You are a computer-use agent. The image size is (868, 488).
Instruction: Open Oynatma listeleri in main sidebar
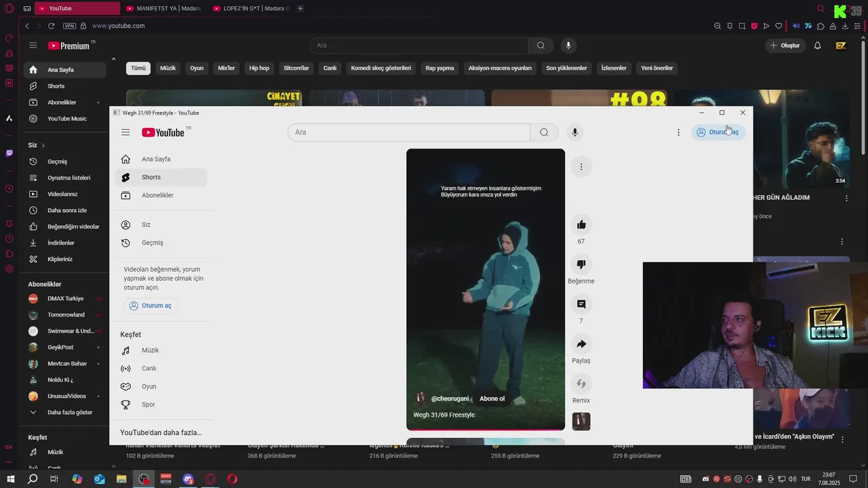64,178
